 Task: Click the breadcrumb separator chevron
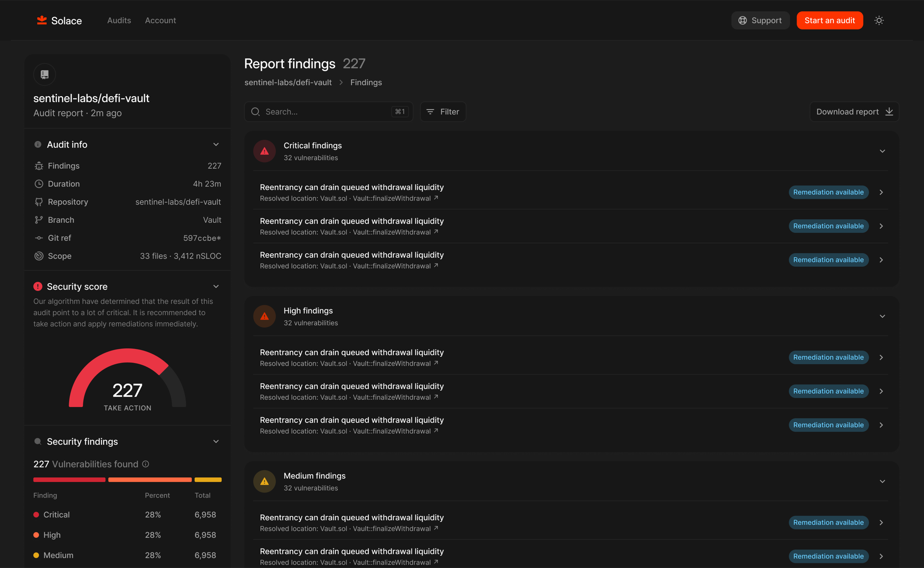341,82
